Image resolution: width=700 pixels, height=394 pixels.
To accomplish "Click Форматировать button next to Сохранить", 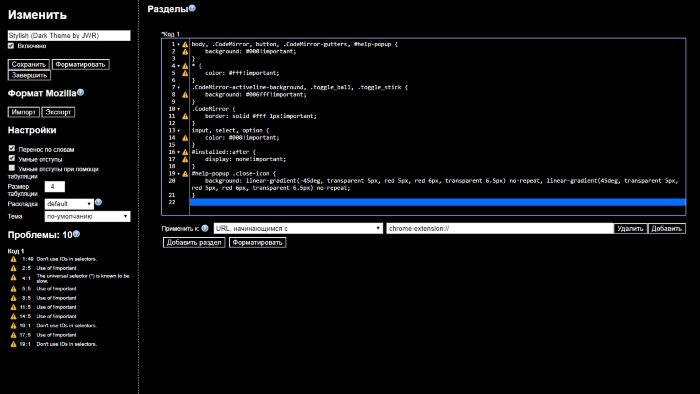I will [80, 64].
